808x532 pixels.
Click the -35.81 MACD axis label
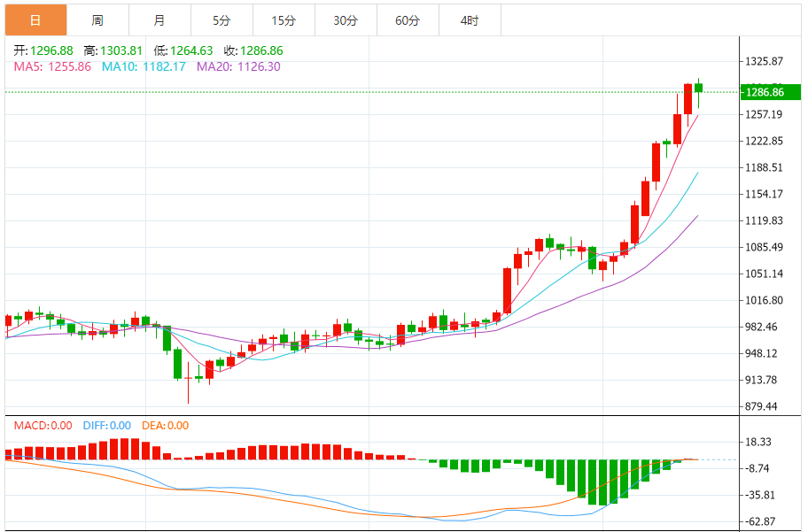tap(760, 495)
